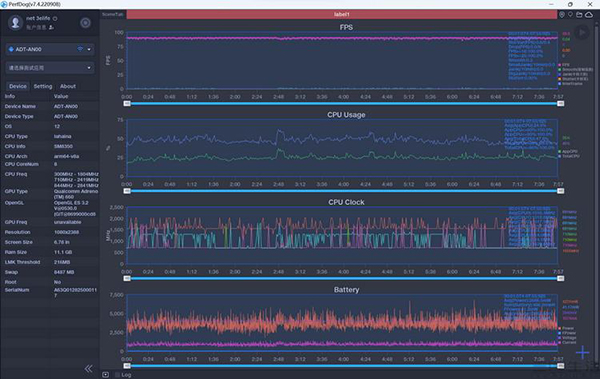
Task: Click the left handle of CPU Clock time slider
Action: 127,278
